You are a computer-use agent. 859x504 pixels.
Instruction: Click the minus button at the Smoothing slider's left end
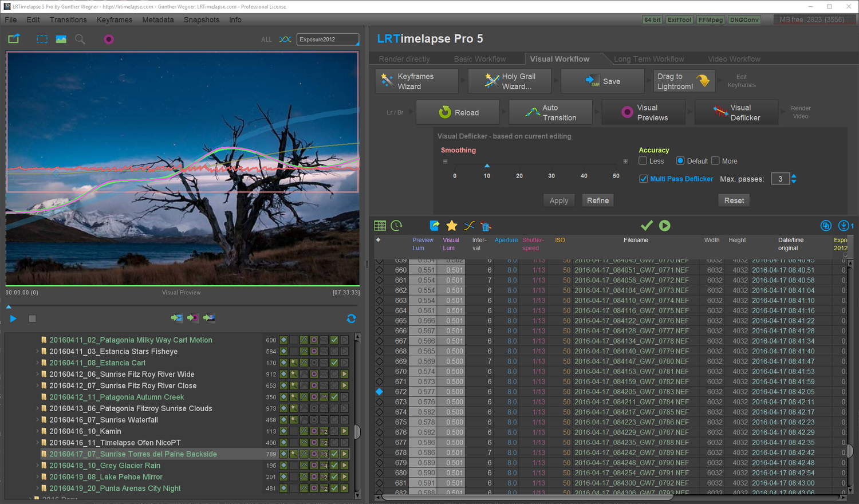445,162
